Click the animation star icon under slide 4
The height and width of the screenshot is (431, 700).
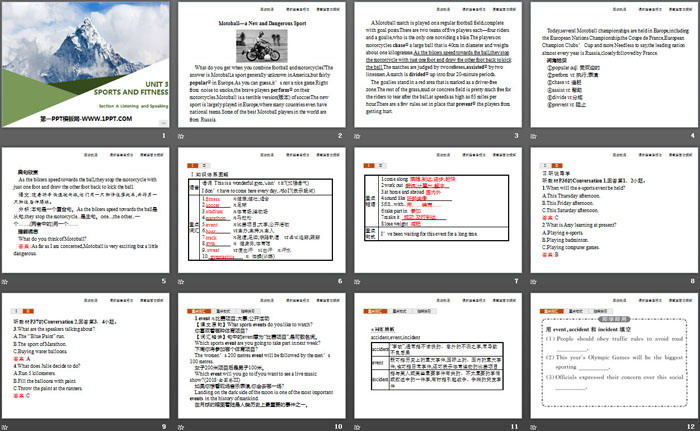coord(533,136)
